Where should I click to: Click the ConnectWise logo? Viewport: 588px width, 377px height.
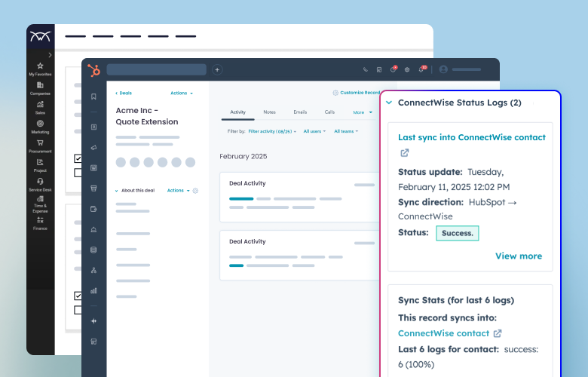[41, 36]
